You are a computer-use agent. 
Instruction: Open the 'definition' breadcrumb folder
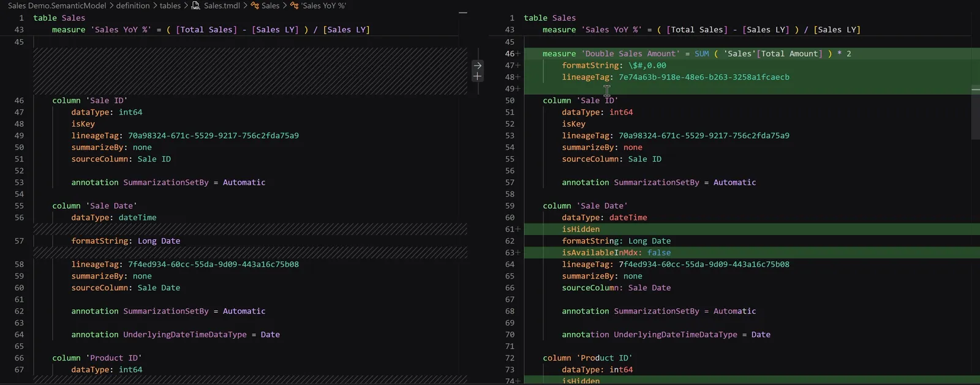tap(133, 6)
